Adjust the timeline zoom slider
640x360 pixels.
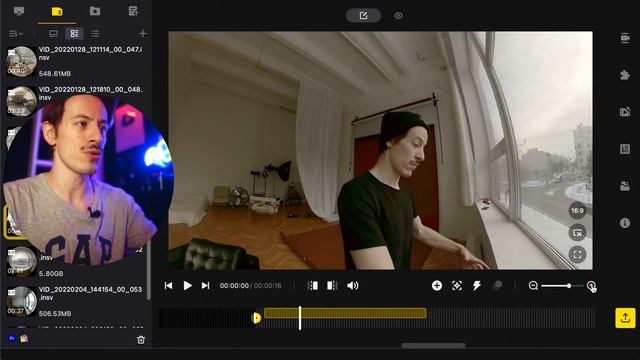tap(562, 286)
